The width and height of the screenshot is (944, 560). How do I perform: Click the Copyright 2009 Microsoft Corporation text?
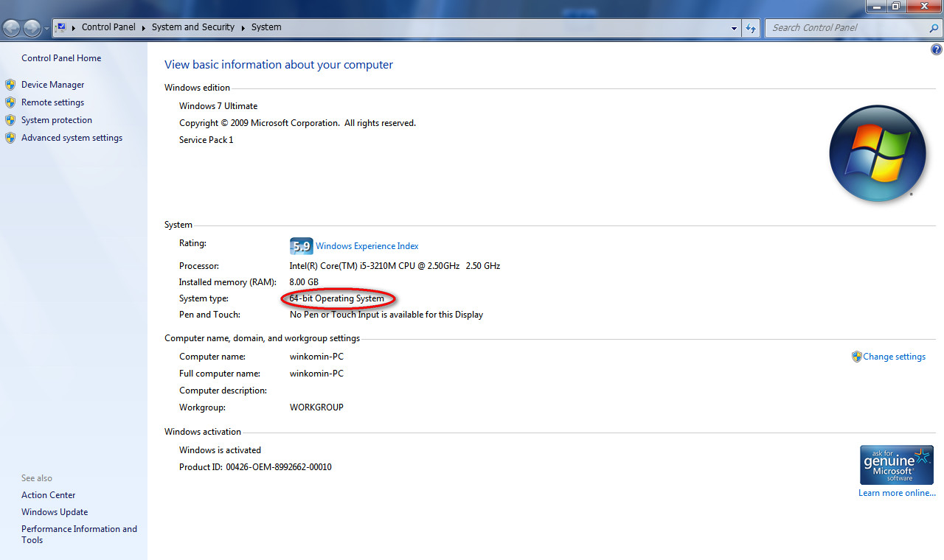297,123
